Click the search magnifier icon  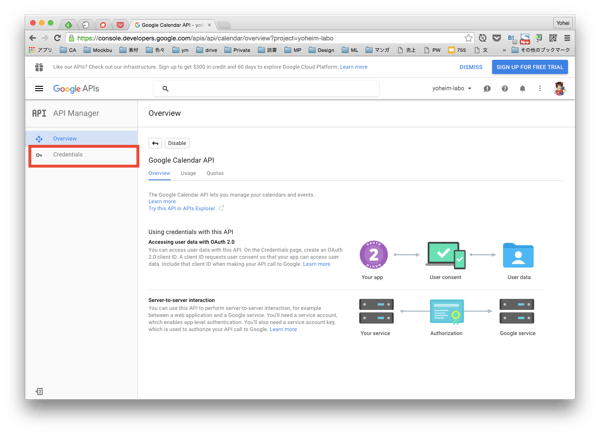point(165,88)
